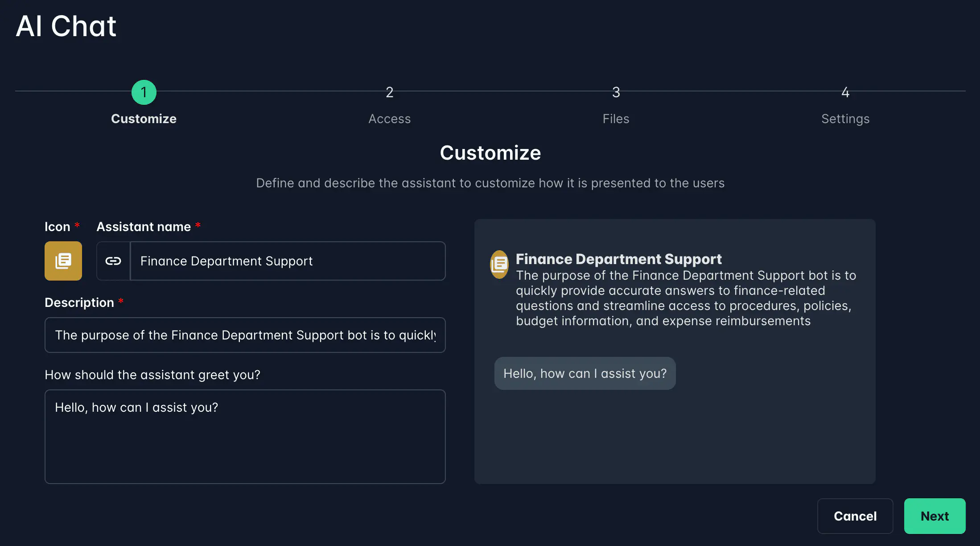The image size is (980, 546).
Task: Click the Finance Department Support preview title
Action: click(618, 259)
